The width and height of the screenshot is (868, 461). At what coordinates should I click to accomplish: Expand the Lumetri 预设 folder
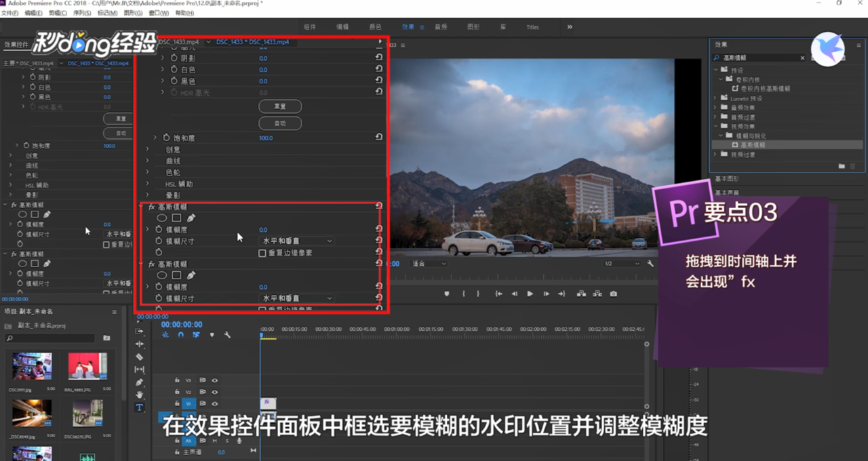point(715,98)
